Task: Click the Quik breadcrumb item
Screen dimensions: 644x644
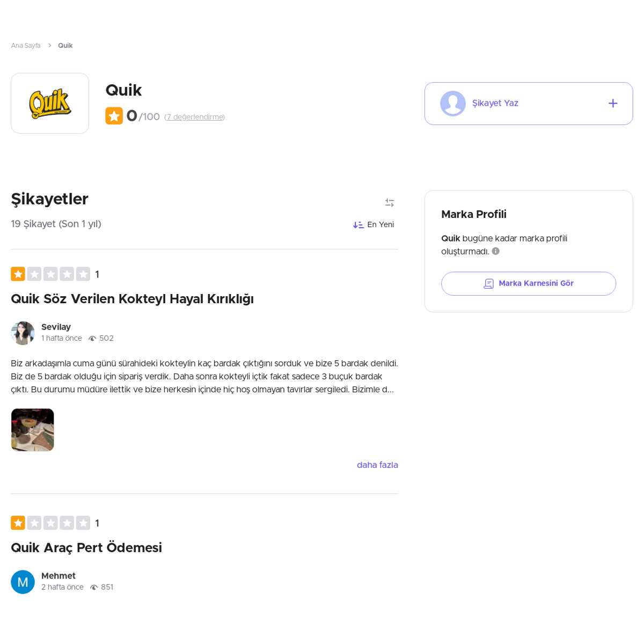Action: point(65,46)
